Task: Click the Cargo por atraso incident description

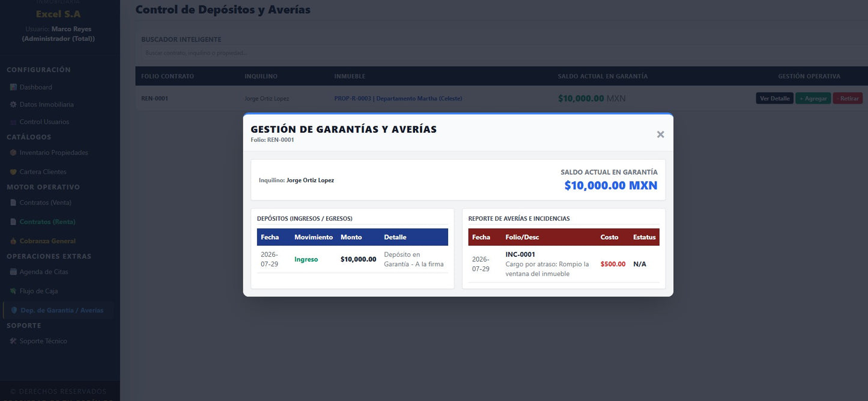Action: pyautogui.click(x=547, y=269)
